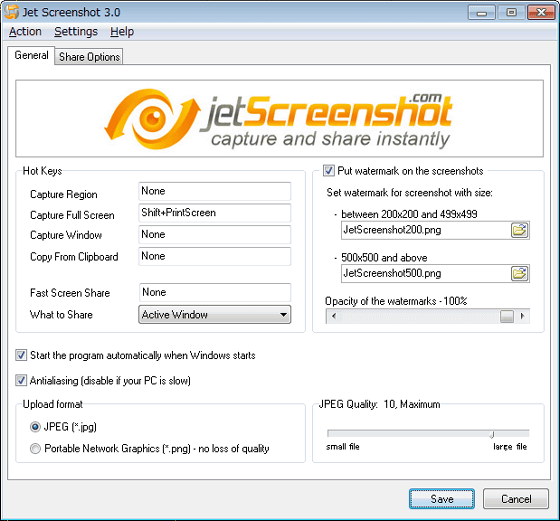Open the What to Share dropdown

[215, 315]
